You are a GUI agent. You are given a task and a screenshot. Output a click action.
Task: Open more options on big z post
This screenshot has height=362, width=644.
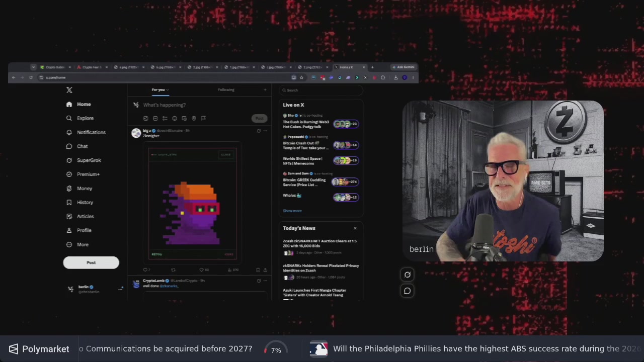coord(265,131)
